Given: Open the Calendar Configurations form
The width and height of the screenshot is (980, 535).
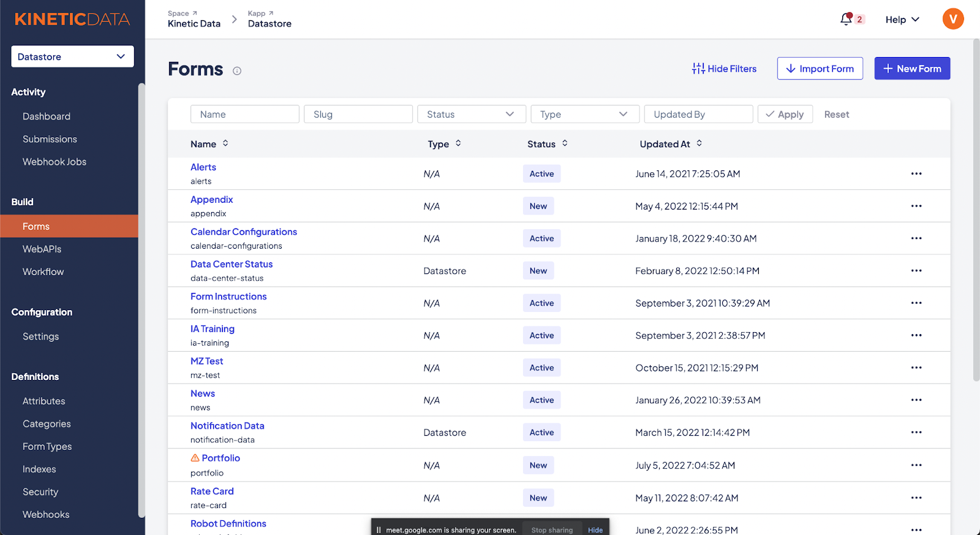Looking at the screenshot, I should (244, 232).
